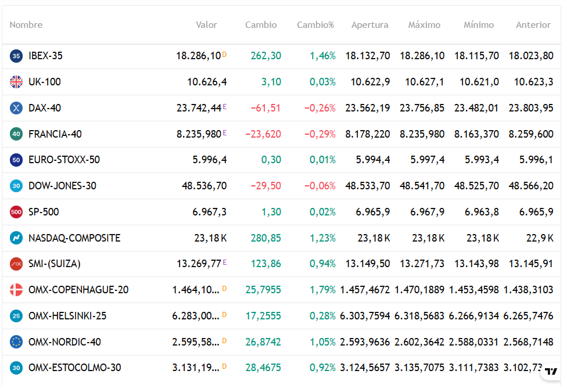The width and height of the screenshot is (567, 392).
Task: Open the SMI-(SUIZA) index link
Action: pos(55,264)
